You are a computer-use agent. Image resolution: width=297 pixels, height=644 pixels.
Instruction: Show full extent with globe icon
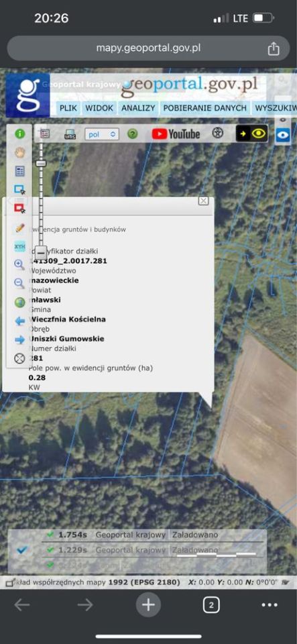pyautogui.click(x=19, y=303)
